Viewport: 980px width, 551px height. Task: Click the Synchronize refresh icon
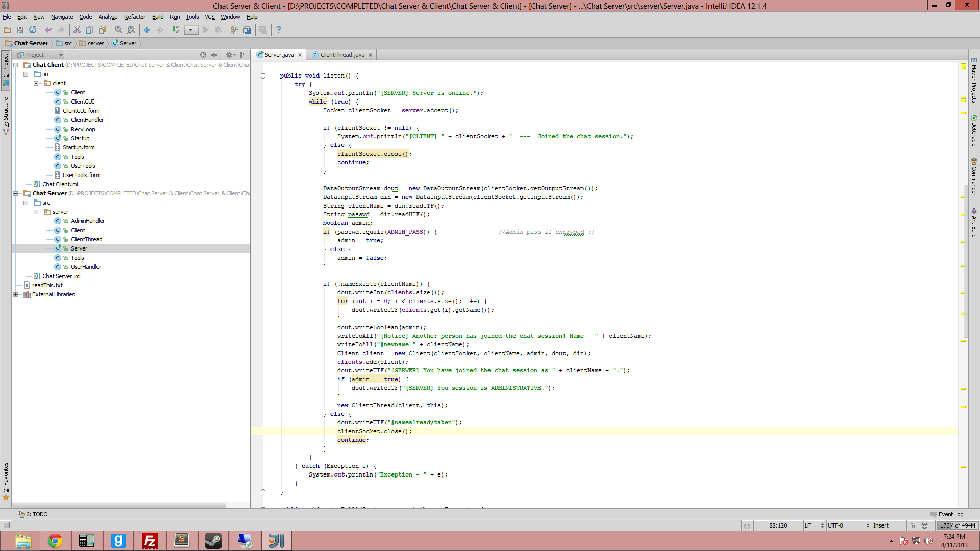click(x=33, y=30)
